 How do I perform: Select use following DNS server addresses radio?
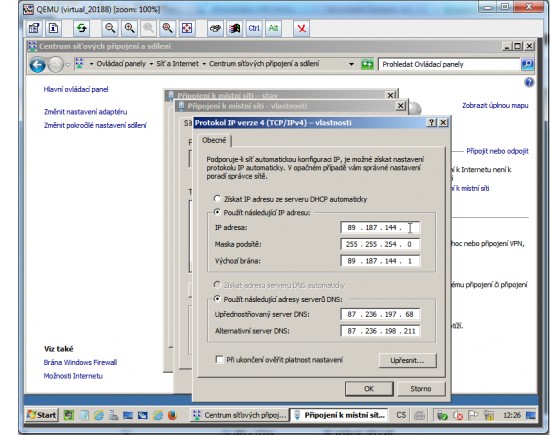[x=217, y=299]
